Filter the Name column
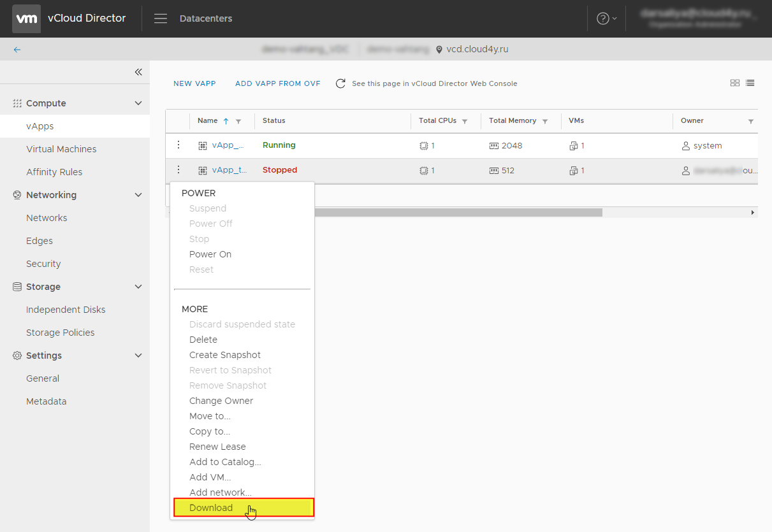The image size is (772, 532). click(x=238, y=121)
